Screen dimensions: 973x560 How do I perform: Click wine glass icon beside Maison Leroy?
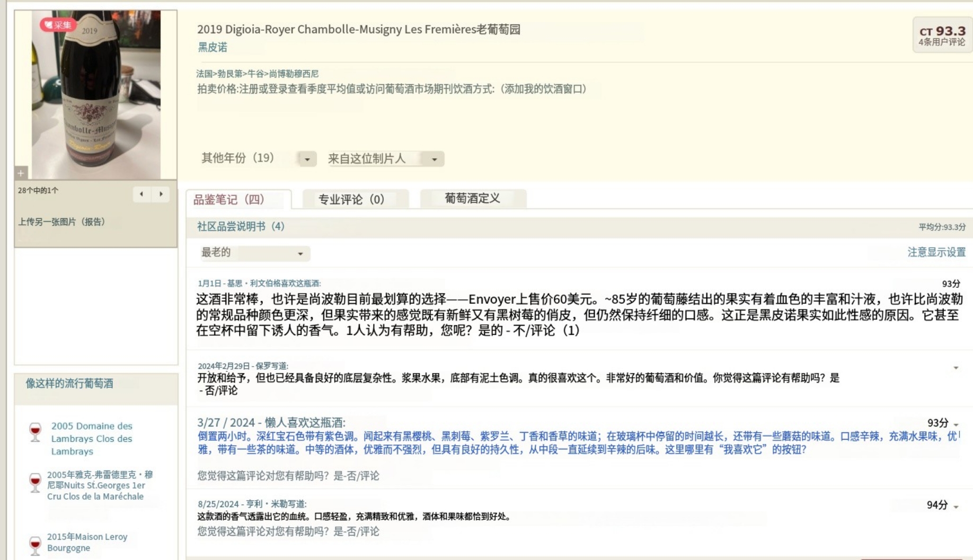point(35,545)
